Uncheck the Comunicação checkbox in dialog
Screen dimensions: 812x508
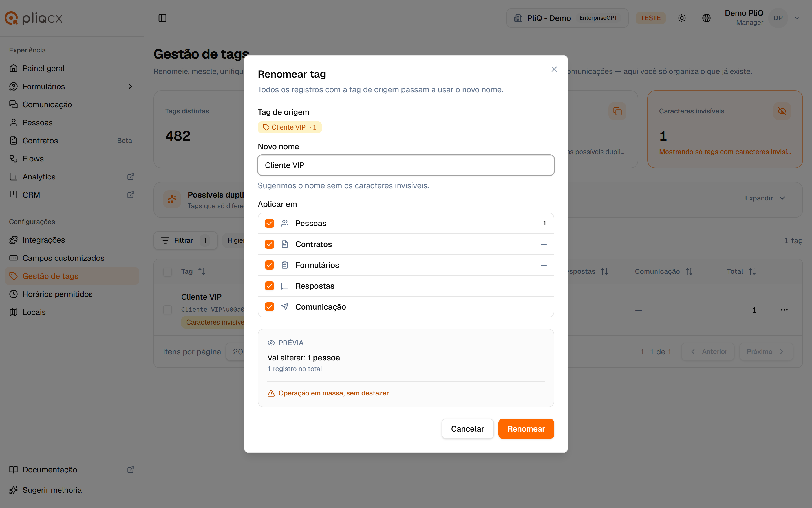coord(270,307)
